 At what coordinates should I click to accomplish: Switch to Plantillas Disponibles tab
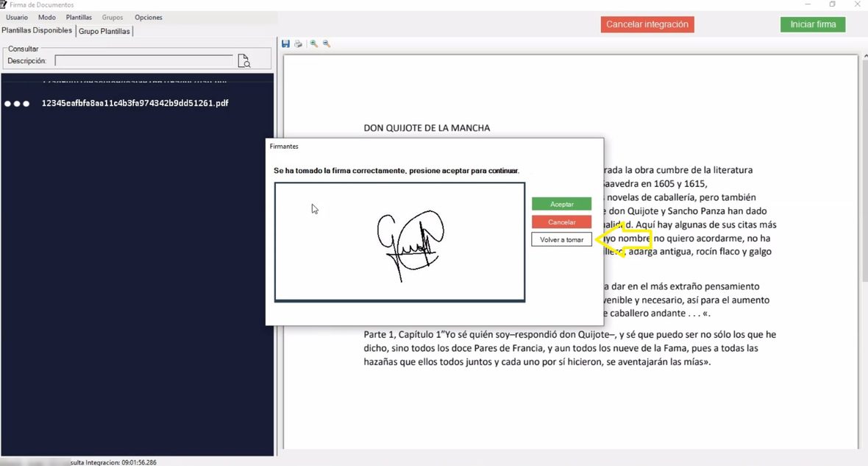[37, 30]
